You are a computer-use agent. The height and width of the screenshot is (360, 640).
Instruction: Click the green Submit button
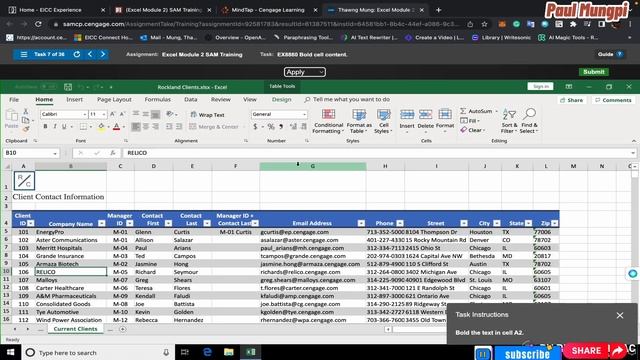point(593,72)
